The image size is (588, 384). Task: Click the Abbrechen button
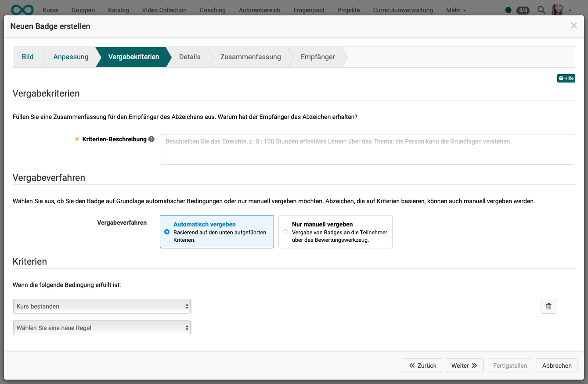pos(557,365)
